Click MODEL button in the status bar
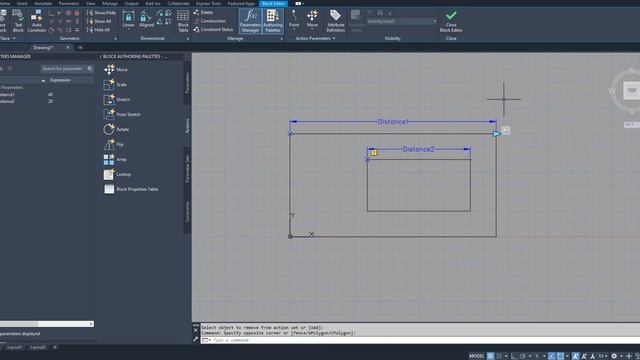640x360 pixels. click(x=476, y=356)
